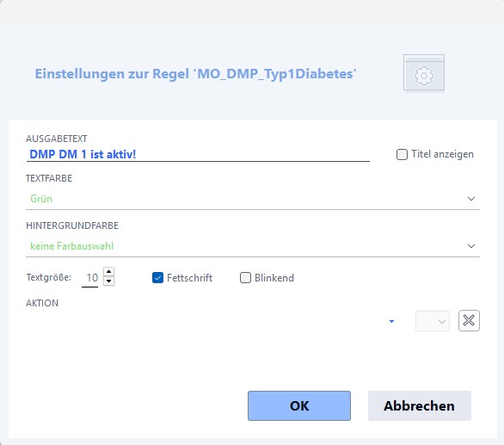Open the small combo box beside the X button

[433, 321]
